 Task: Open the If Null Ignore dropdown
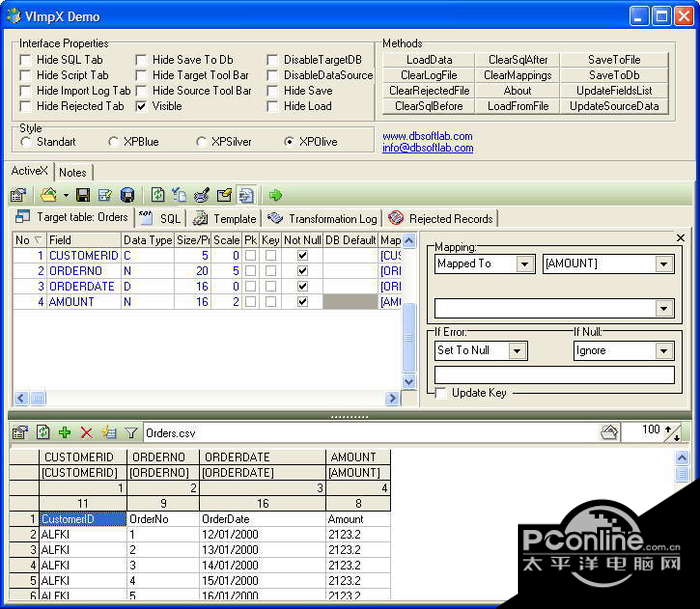click(664, 351)
